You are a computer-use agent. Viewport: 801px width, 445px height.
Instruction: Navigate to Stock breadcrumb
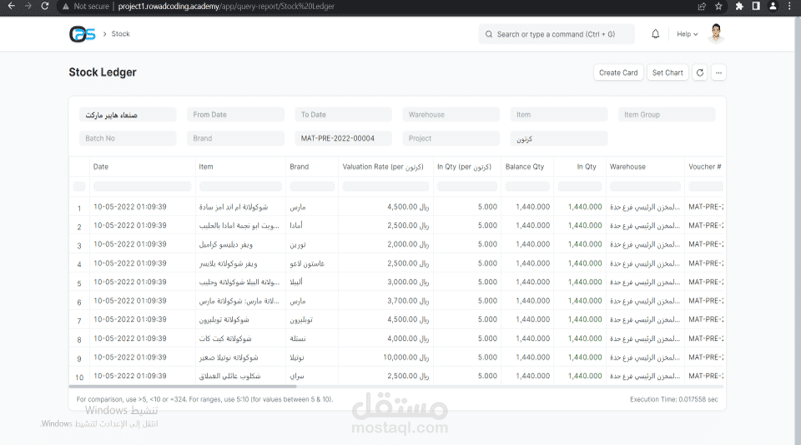coord(121,34)
